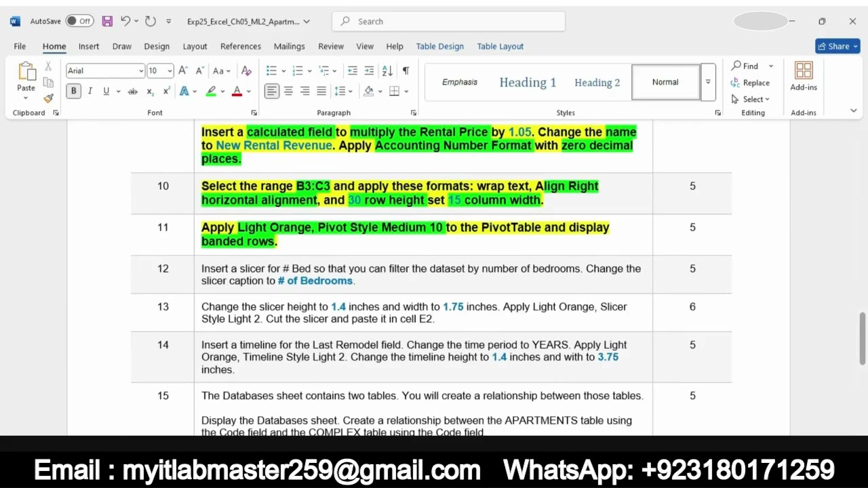
Task: Click Decrease Indent icon
Action: 352,70
